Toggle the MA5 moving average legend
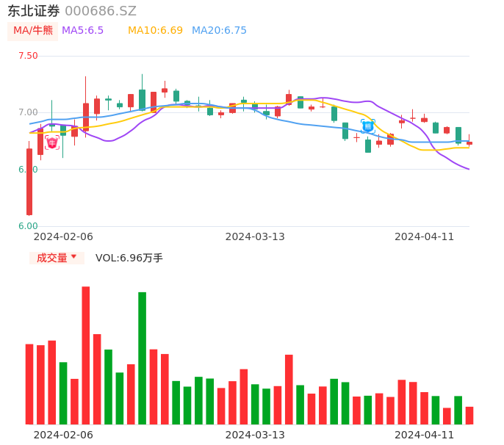504x445 pixels. (x=82, y=31)
